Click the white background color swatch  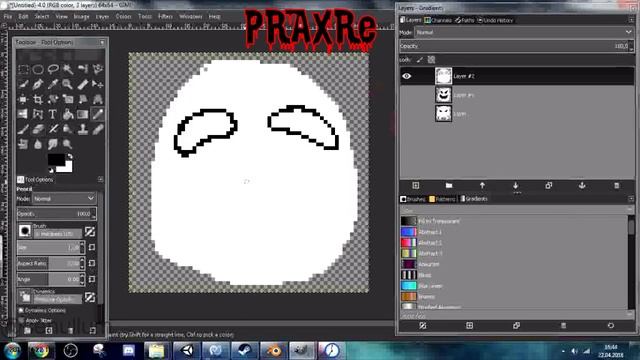click(69, 167)
